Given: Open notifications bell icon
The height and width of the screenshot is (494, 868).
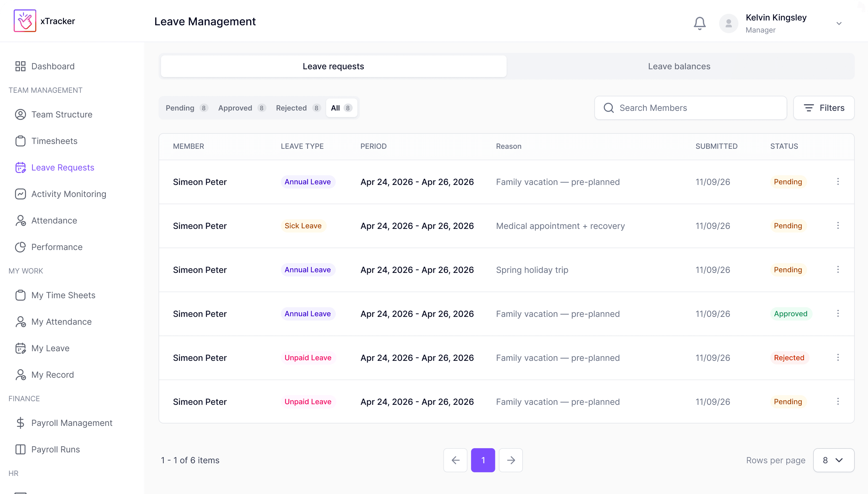Looking at the screenshot, I should click(x=699, y=23).
